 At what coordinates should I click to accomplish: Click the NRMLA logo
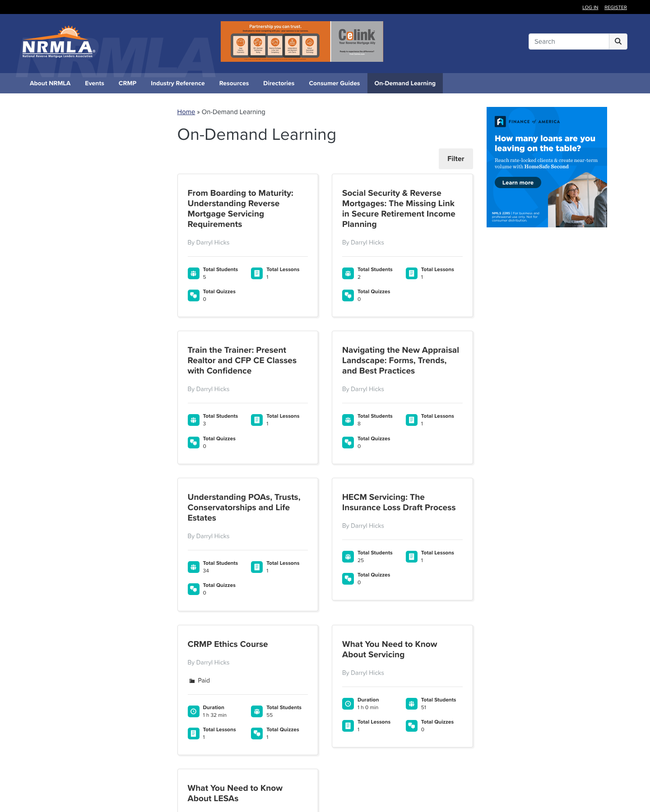tap(59, 42)
